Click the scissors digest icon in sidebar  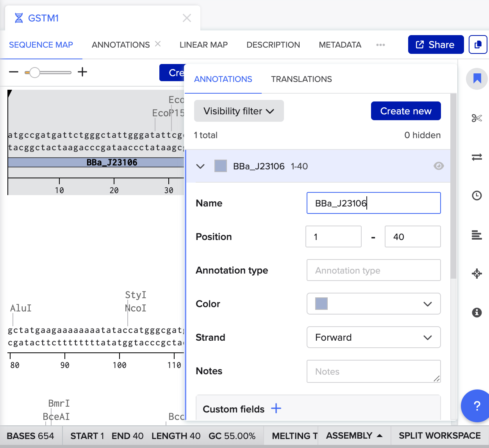[477, 118]
